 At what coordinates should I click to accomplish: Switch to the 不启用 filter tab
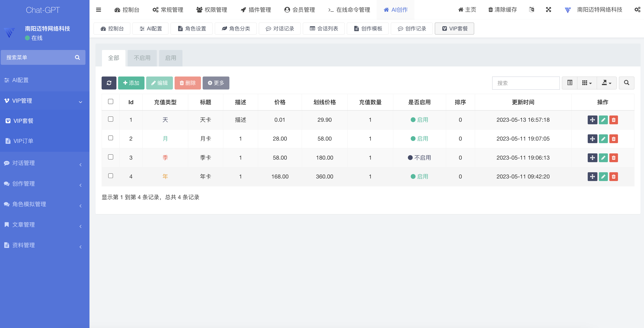point(142,58)
